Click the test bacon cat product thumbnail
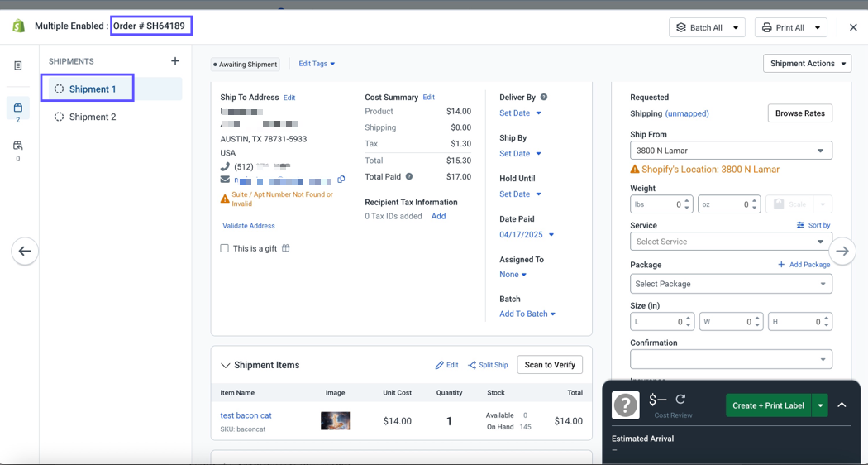Screen dimensions: 868x465 [x=336, y=420]
